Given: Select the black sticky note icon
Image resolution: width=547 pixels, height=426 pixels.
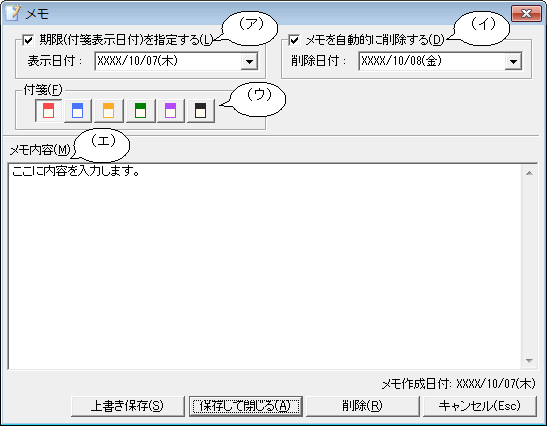Looking at the screenshot, I should tap(201, 111).
